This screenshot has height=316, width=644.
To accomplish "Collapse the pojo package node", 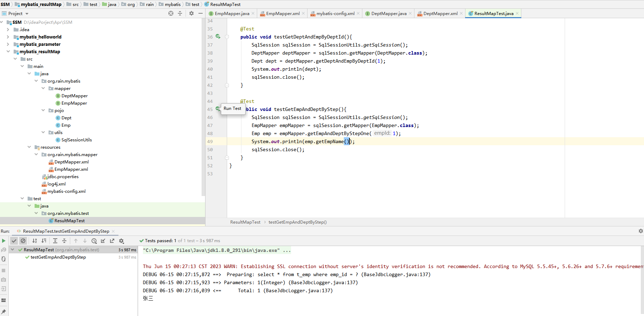I will pyautogui.click(x=43, y=110).
